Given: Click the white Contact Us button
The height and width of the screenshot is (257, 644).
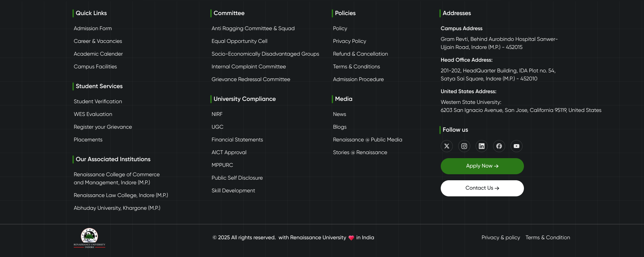Looking at the screenshot, I should [482, 188].
